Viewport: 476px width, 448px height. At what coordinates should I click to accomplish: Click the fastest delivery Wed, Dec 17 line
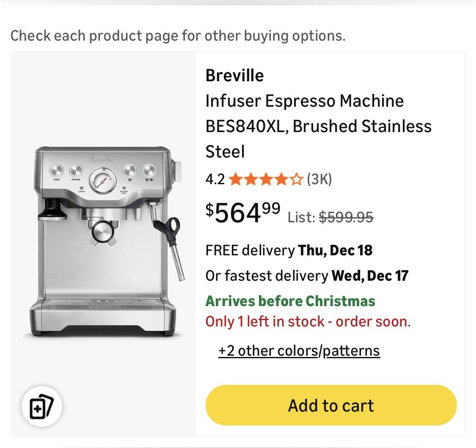[307, 276]
